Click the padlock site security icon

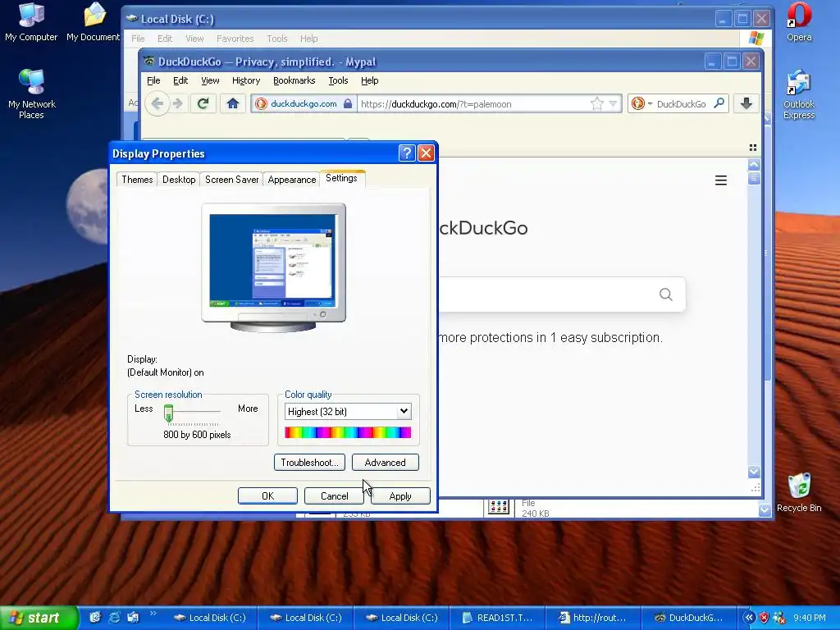coord(348,103)
